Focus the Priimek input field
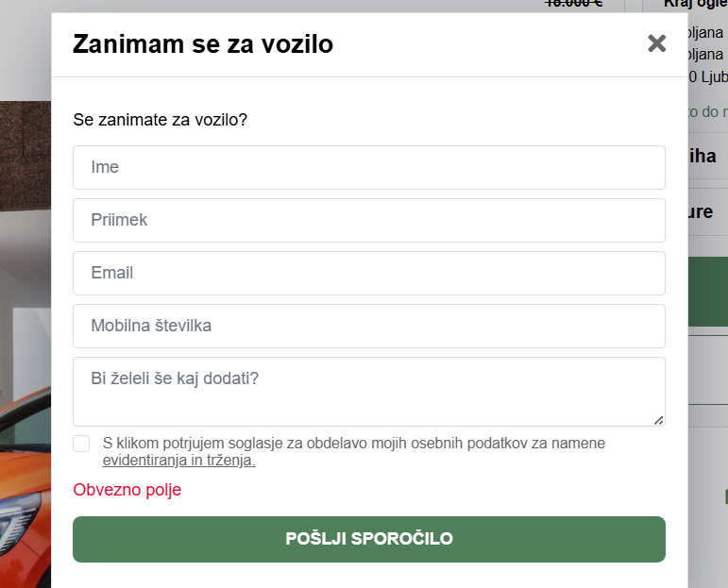Viewport: 728px width, 588px height. point(369,220)
